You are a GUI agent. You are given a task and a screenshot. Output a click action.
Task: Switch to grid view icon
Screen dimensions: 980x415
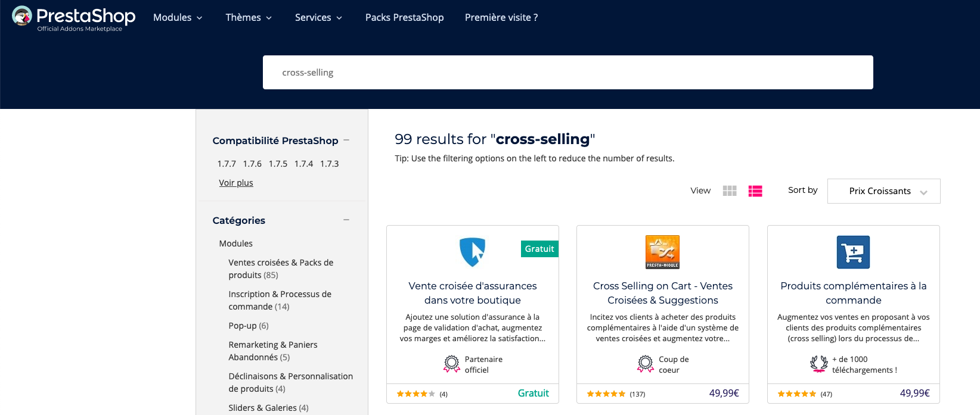(x=730, y=191)
